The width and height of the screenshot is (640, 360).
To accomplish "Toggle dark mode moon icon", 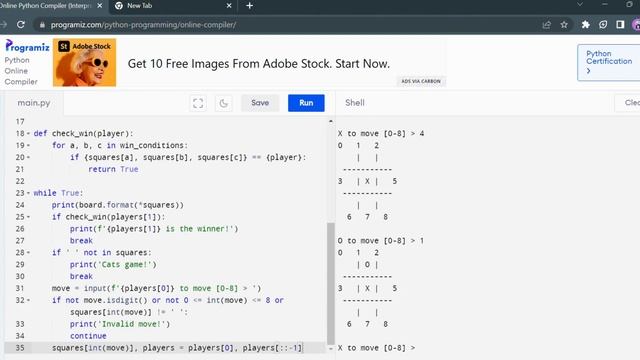I will (224, 103).
